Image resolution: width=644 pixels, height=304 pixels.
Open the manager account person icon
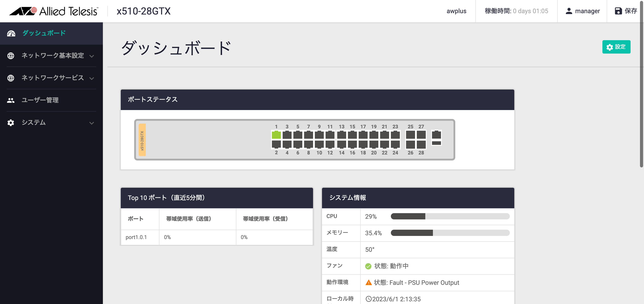[x=569, y=11]
